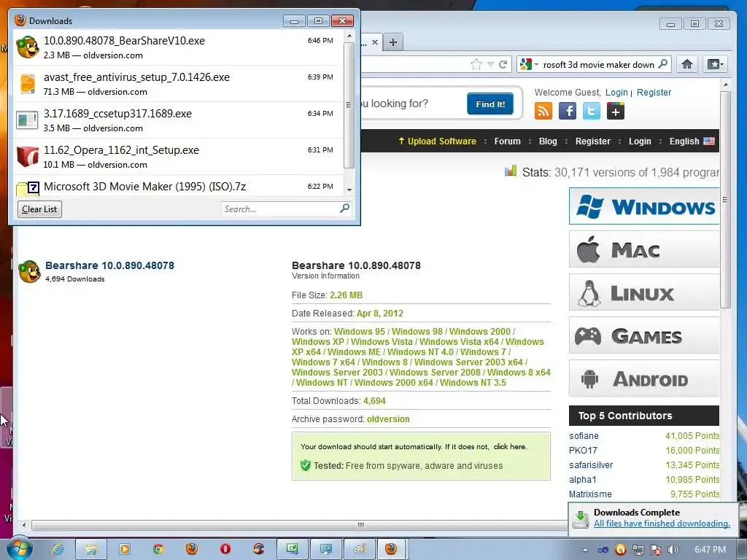Click the Downloads list scroll-up arrow
The width and height of the screenshot is (747, 560).
349,36
